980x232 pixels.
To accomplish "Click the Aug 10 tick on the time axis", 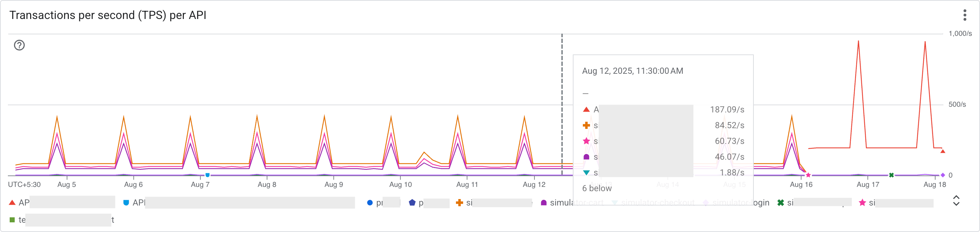I will tap(400, 184).
